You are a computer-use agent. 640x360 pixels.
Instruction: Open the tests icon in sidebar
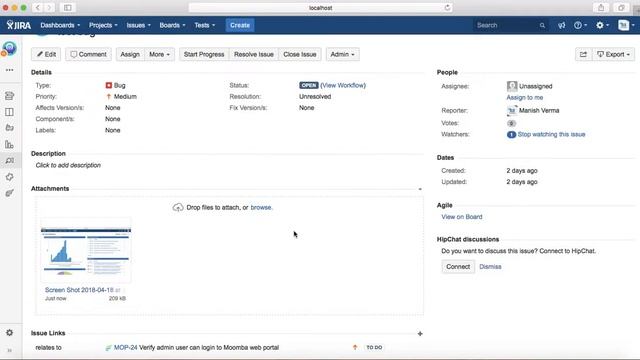coord(9,193)
